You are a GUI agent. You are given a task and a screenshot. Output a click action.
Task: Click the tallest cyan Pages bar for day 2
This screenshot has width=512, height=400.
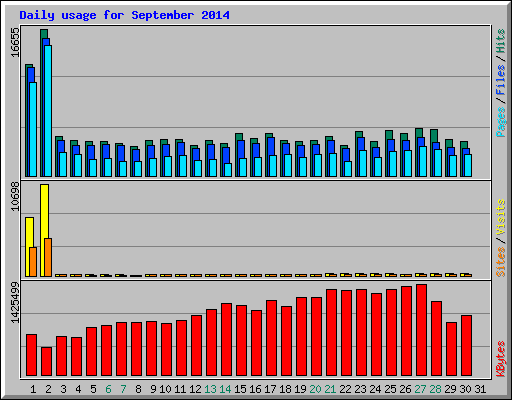[48, 111]
